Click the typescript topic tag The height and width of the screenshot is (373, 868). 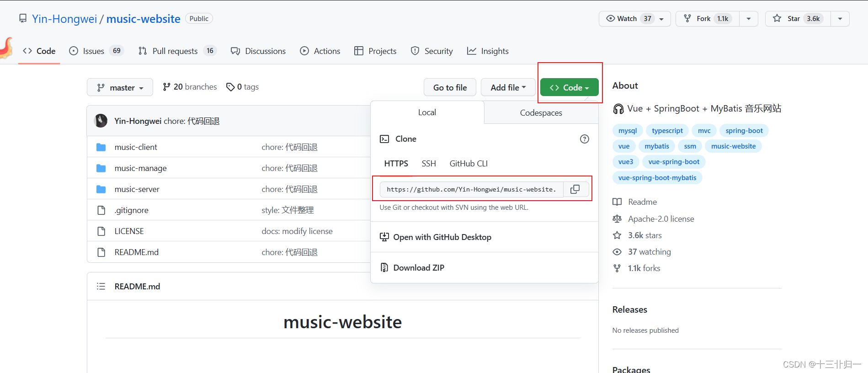667,131
